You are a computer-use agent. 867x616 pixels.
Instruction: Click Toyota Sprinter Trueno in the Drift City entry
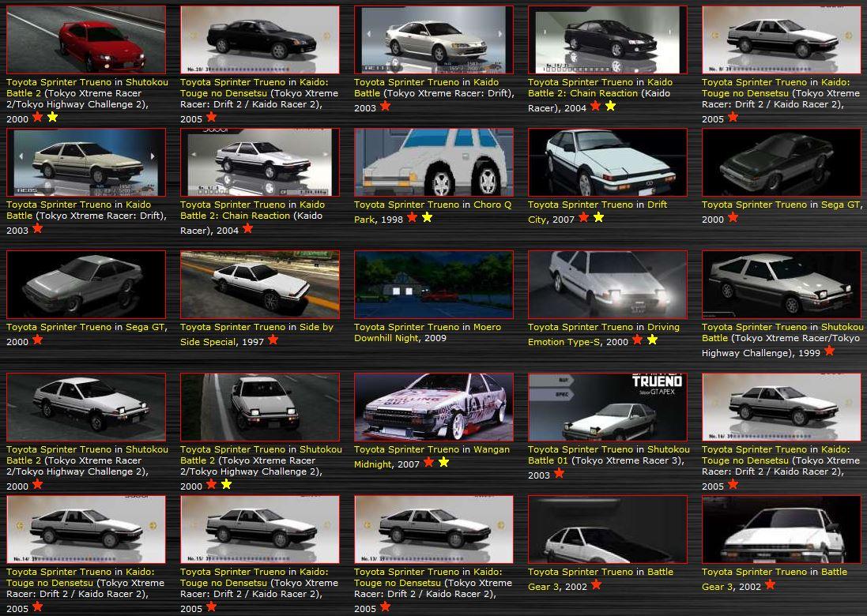point(581,205)
